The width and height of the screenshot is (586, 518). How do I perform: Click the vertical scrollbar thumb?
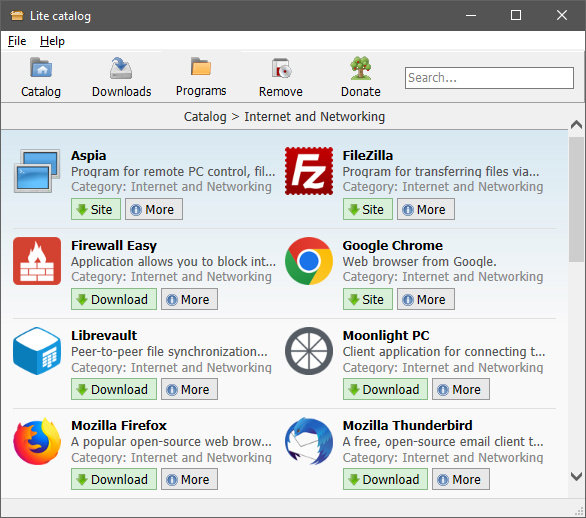click(576, 199)
